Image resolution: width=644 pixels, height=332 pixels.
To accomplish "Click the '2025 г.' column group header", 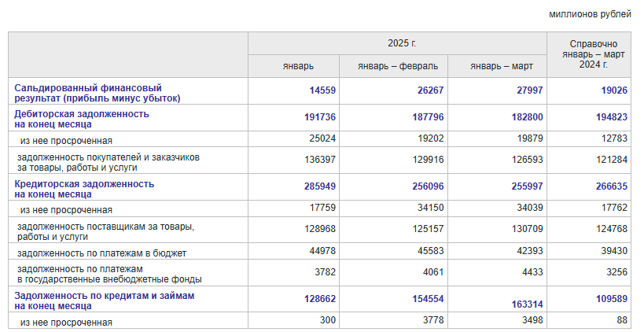I will 397,43.
